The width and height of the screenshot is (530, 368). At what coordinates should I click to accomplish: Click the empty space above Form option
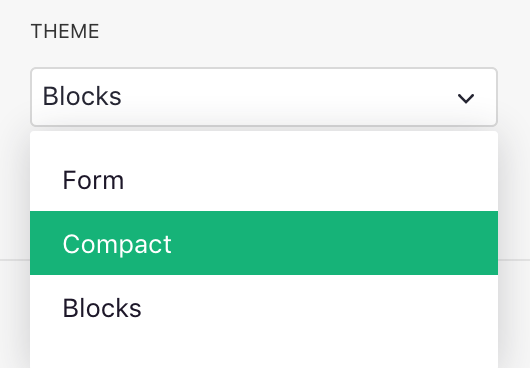click(x=264, y=140)
